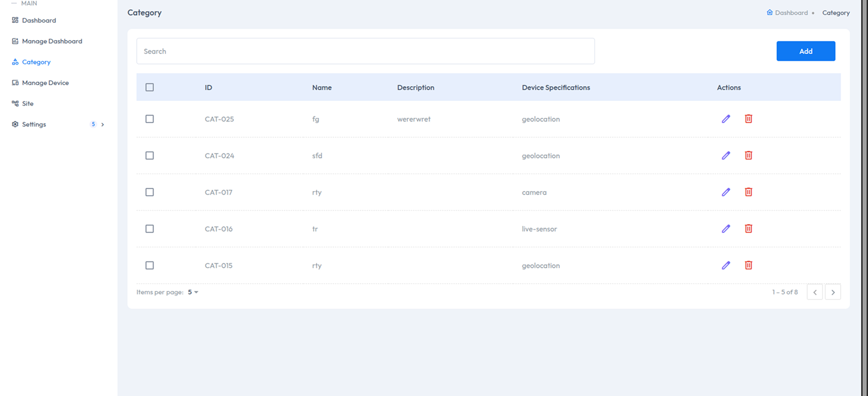This screenshot has width=868, height=396.
Task: Click the 'wererwret' description cell
Action: click(414, 119)
